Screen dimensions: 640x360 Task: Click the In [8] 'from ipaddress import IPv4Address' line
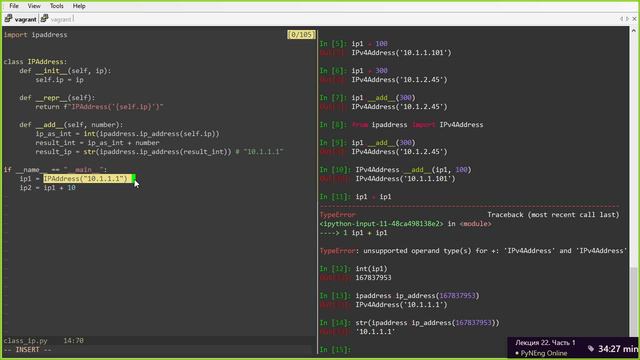417,124
